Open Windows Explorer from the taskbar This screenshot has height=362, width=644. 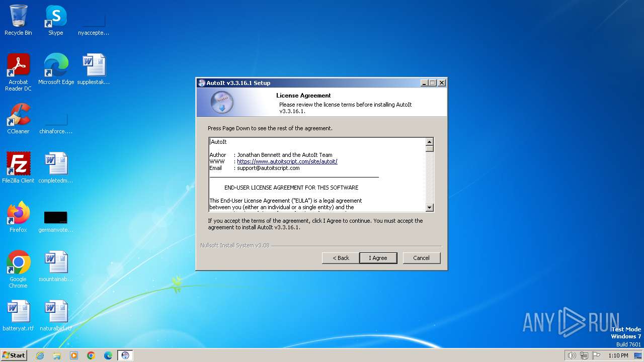(x=57, y=355)
